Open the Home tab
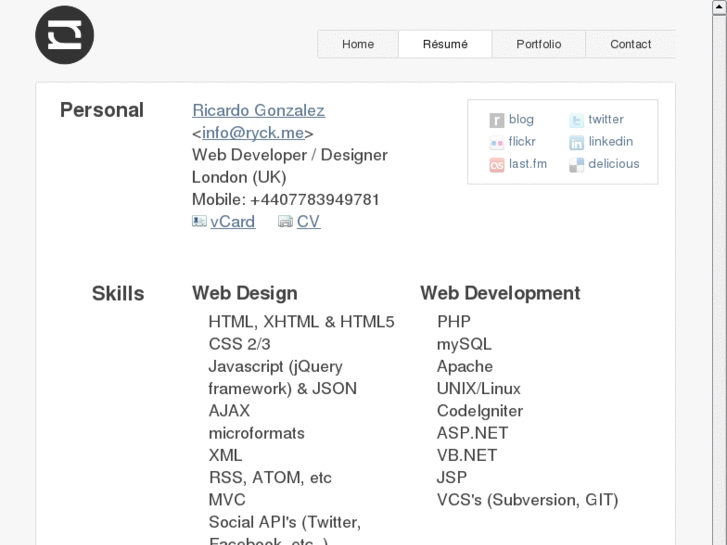The image size is (727, 545). (358, 44)
